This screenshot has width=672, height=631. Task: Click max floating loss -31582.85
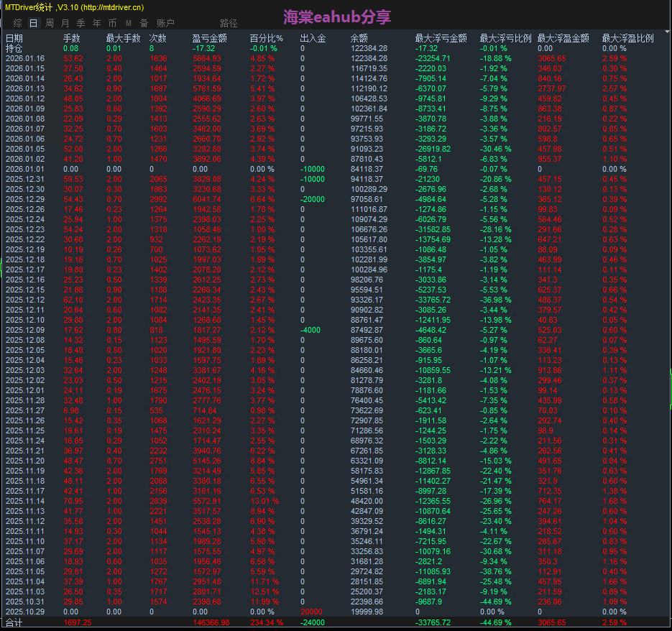(x=433, y=229)
